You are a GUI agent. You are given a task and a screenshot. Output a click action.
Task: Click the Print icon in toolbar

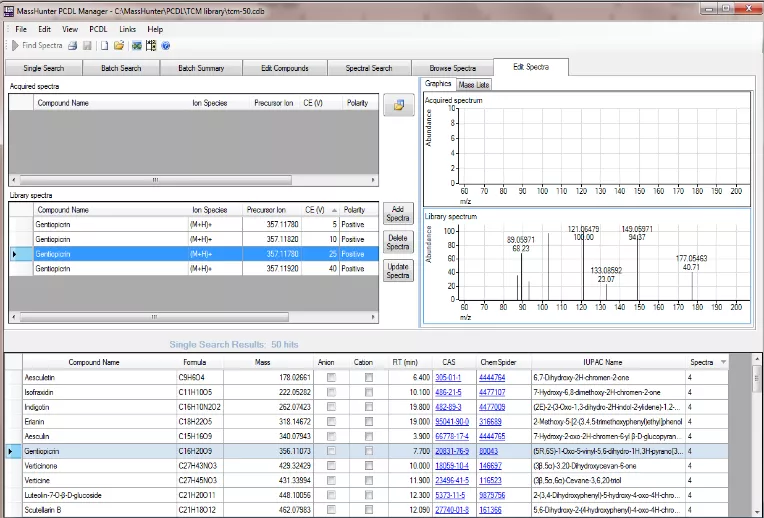74,45
